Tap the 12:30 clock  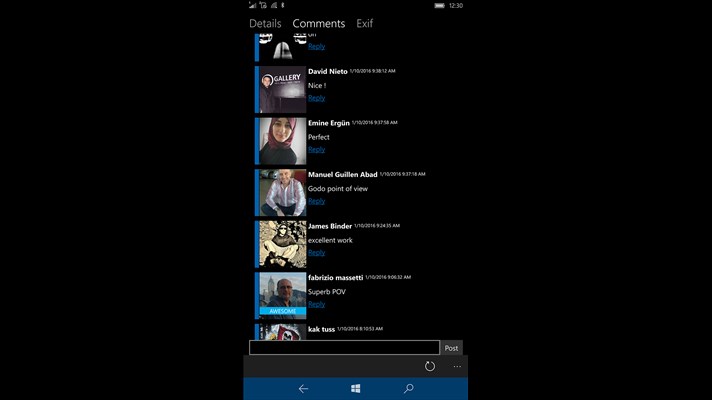pyautogui.click(x=455, y=5)
